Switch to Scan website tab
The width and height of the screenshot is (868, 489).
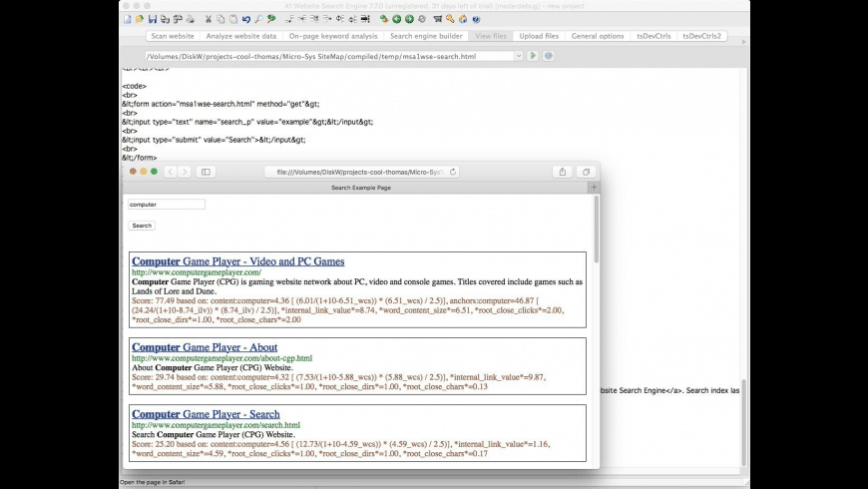click(x=173, y=36)
